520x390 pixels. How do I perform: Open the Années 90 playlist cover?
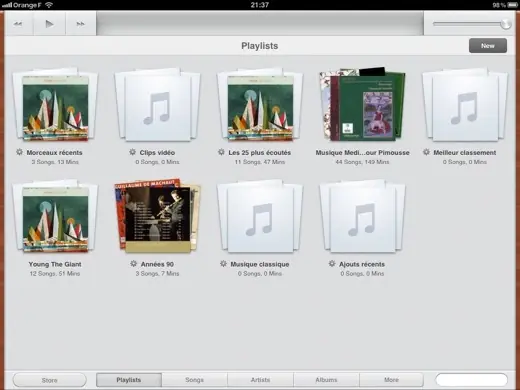pyautogui.click(x=157, y=216)
